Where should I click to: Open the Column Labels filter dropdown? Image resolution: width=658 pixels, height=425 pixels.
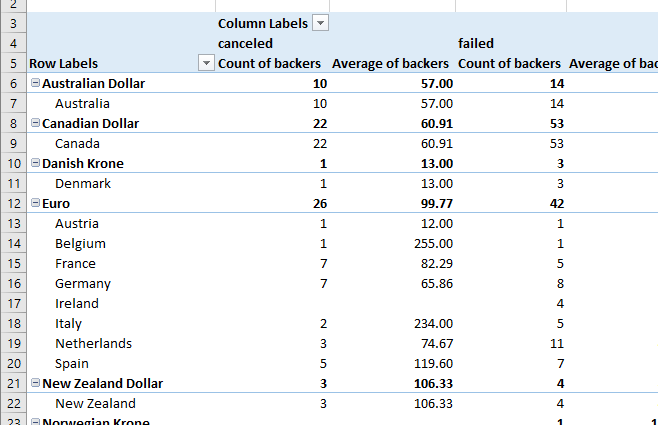point(320,23)
